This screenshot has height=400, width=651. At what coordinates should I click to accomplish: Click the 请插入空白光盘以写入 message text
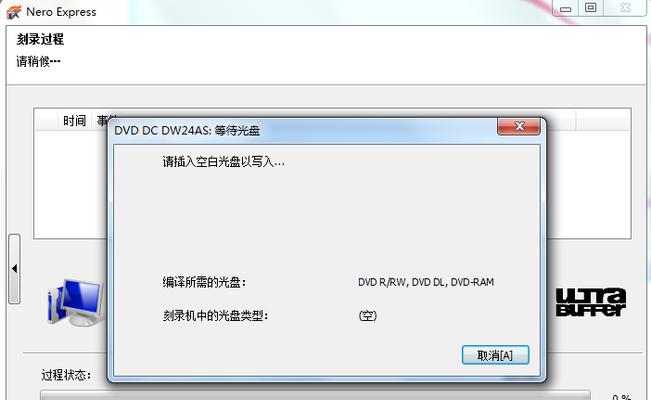coord(223,162)
